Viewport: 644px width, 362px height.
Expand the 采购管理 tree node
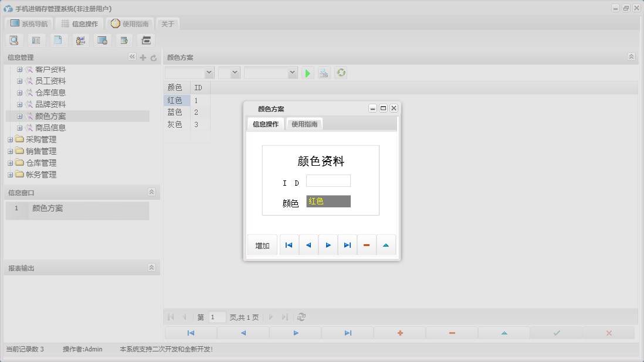point(9,139)
